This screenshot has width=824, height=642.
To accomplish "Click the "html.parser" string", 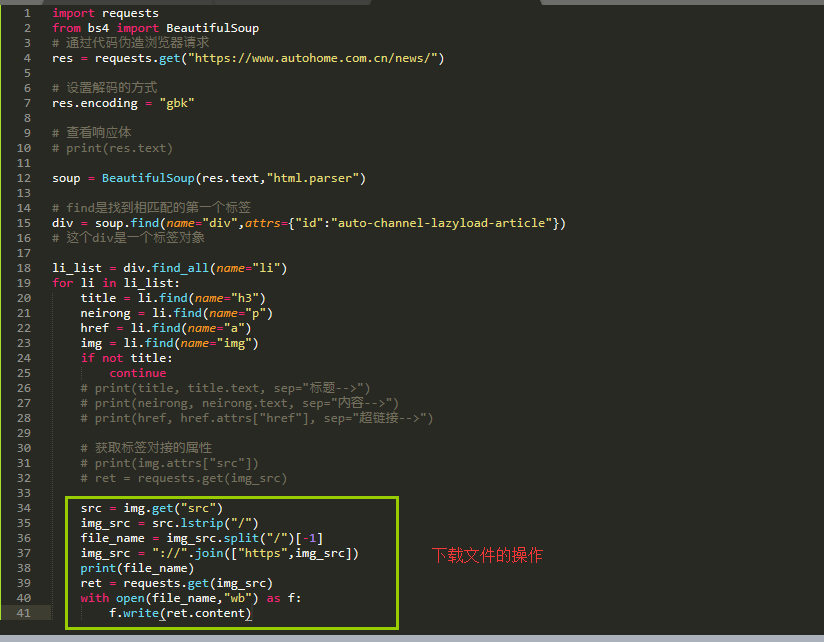I will click(313, 178).
